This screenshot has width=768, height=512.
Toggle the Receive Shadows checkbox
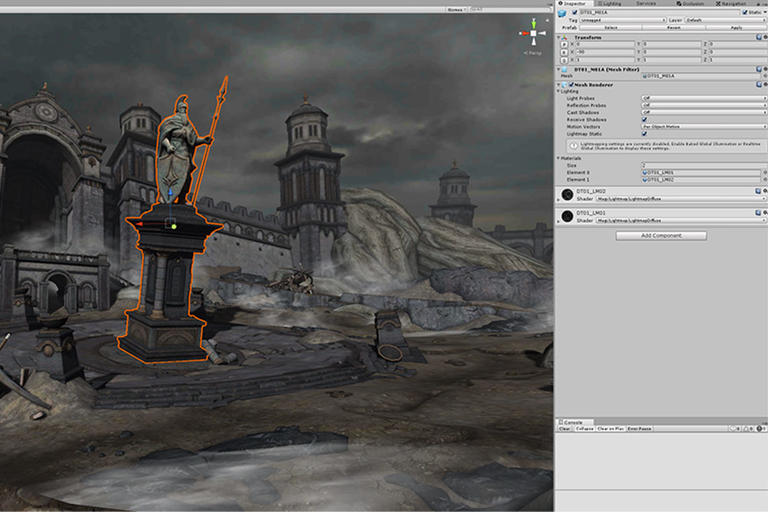click(645, 120)
